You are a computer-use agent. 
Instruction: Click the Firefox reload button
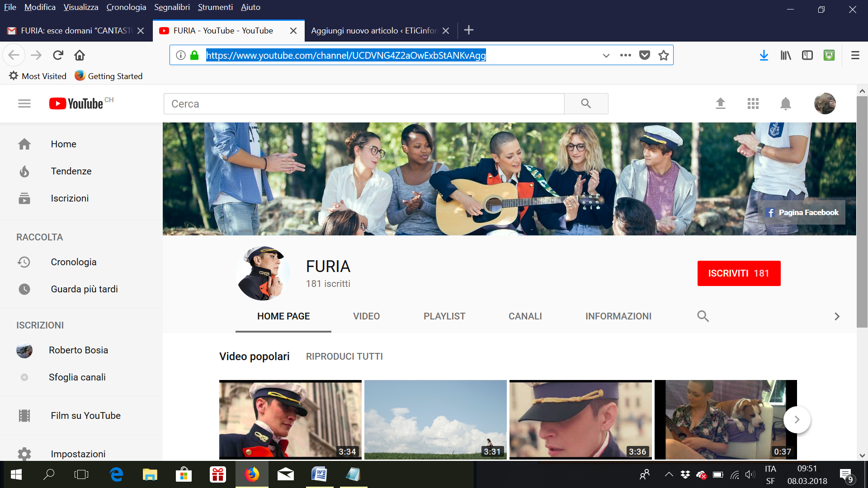click(x=58, y=55)
